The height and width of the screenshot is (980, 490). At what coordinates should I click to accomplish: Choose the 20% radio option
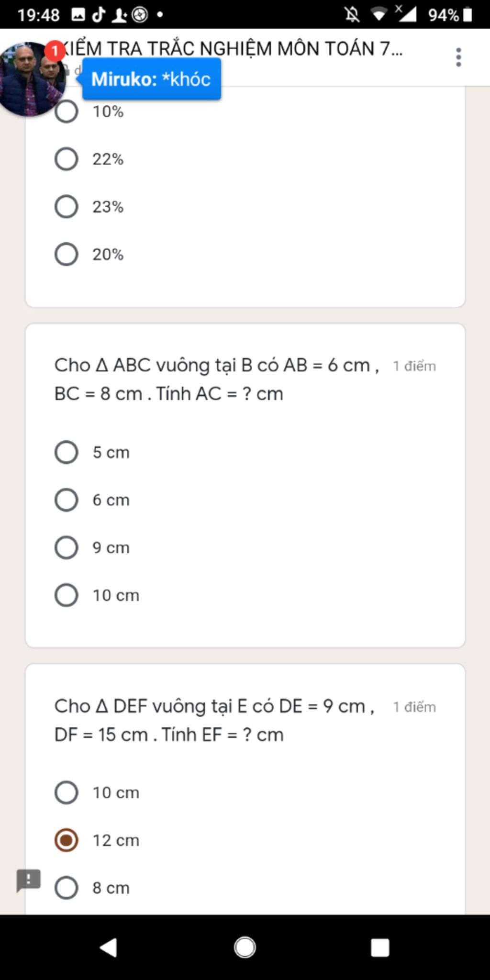click(x=89, y=255)
